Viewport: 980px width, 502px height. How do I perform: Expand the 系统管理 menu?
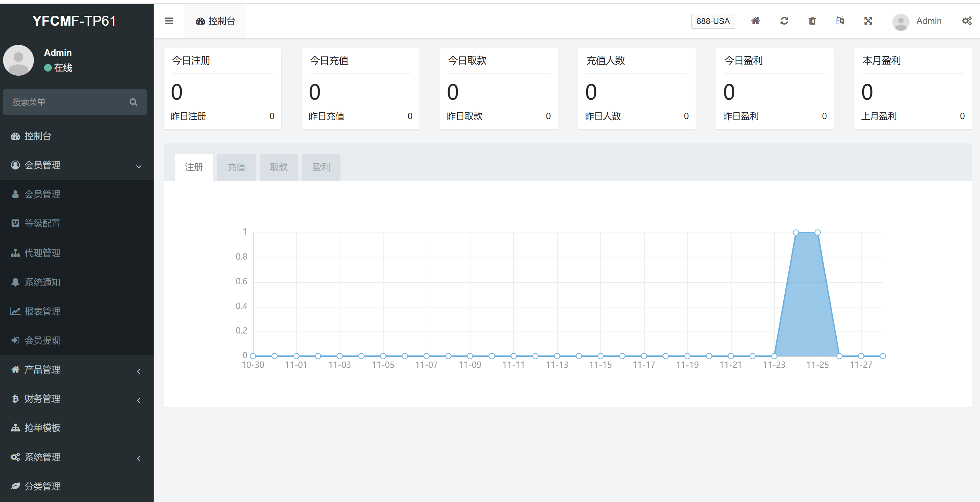pos(76,457)
